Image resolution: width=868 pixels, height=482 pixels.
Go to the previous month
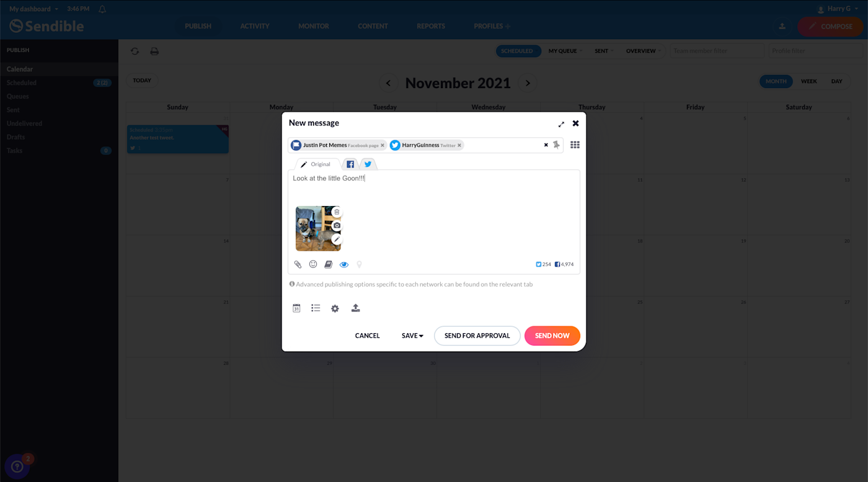tap(389, 83)
